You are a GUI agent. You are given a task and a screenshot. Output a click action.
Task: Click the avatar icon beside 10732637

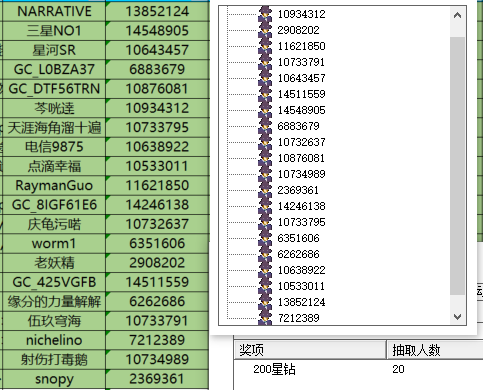click(265, 142)
